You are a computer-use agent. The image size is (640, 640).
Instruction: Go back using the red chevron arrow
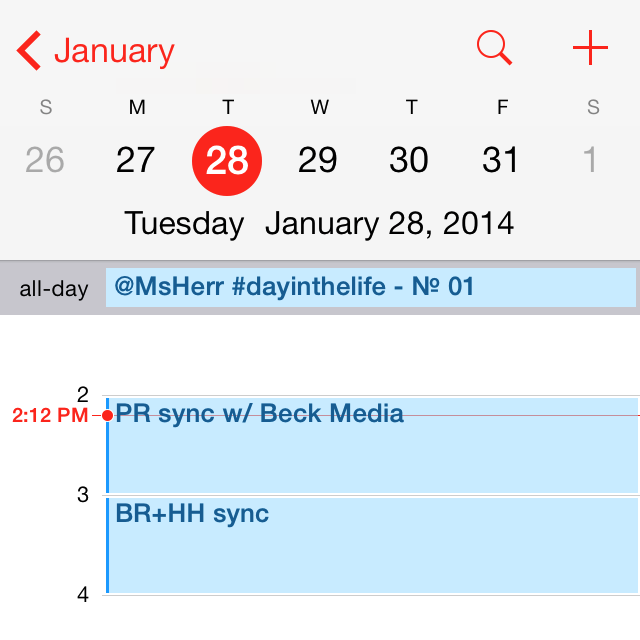click(30, 50)
